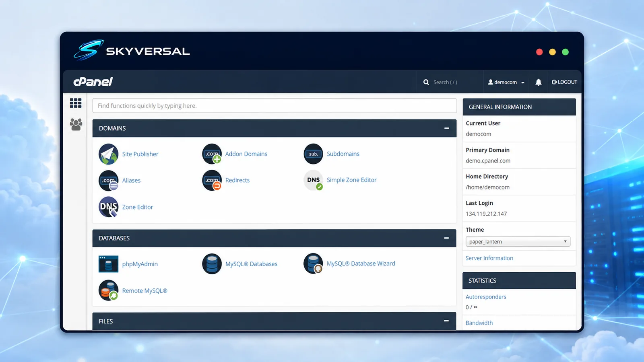
Task: Click the Logout button
Action: [564, 82]
